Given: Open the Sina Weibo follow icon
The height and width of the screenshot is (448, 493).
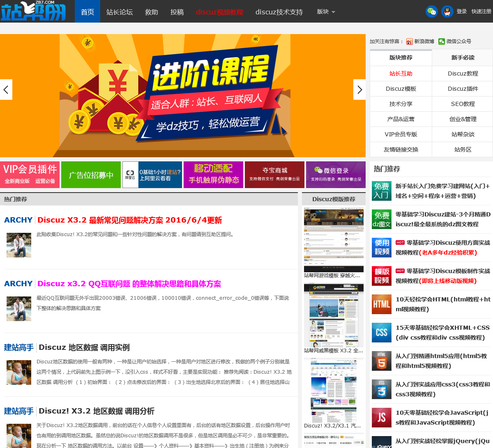Looking at the screenshot, I should (409, 41).
